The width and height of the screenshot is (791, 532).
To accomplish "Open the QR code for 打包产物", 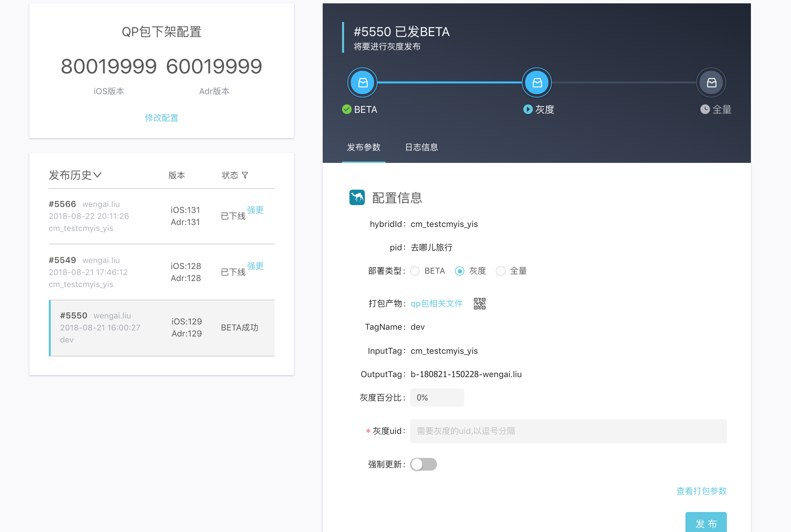I will click(x=480, y=304).
